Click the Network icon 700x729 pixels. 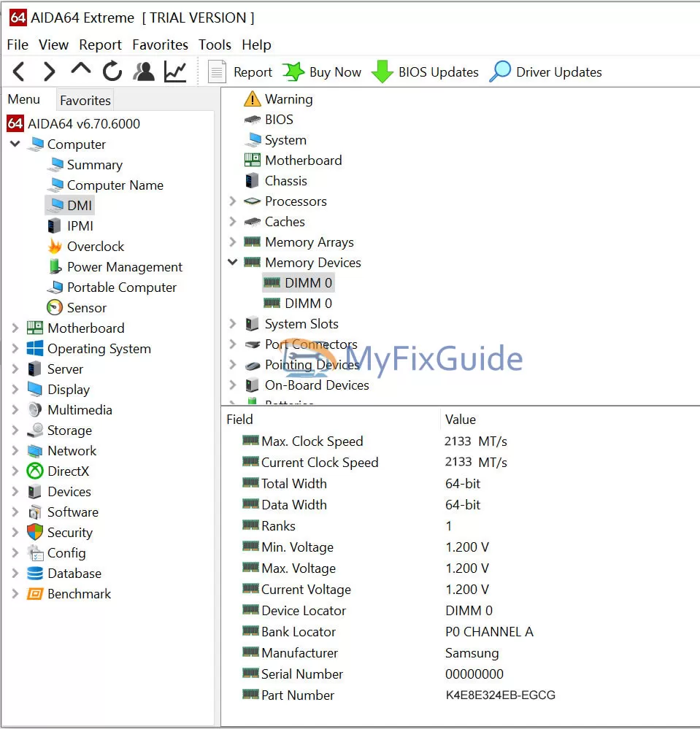(x=35, y=450)
